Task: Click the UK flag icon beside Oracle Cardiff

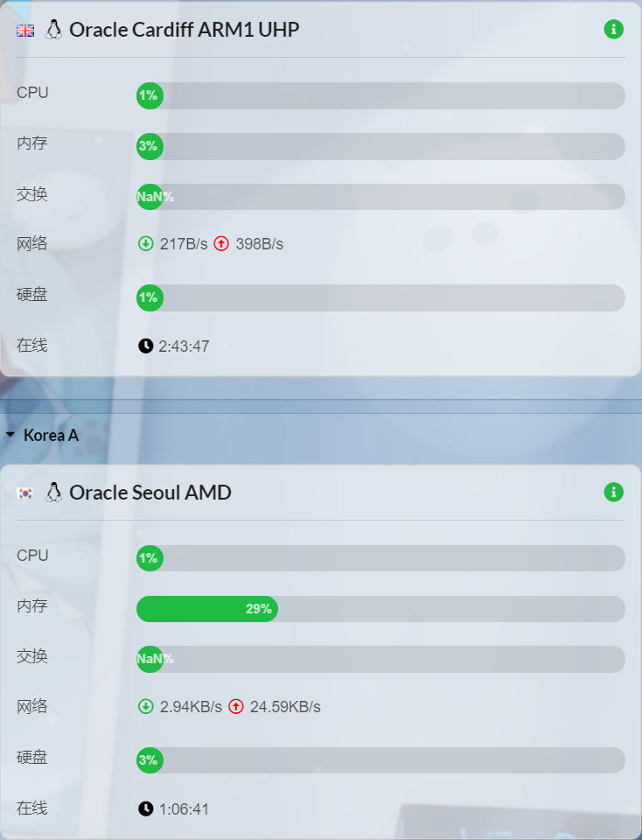Action: 25,30
